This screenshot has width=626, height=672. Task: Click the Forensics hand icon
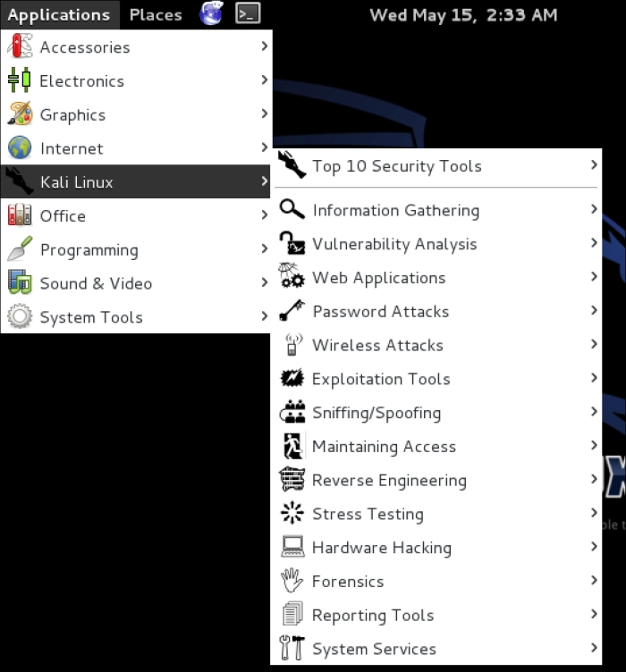[292, 581]
